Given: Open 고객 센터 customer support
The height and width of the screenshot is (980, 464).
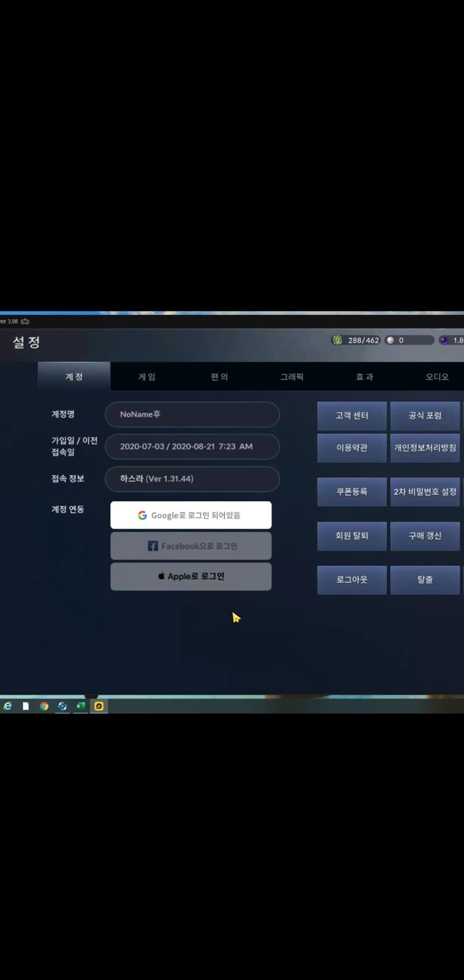Looking at the screenshot, I should [351, 416].
